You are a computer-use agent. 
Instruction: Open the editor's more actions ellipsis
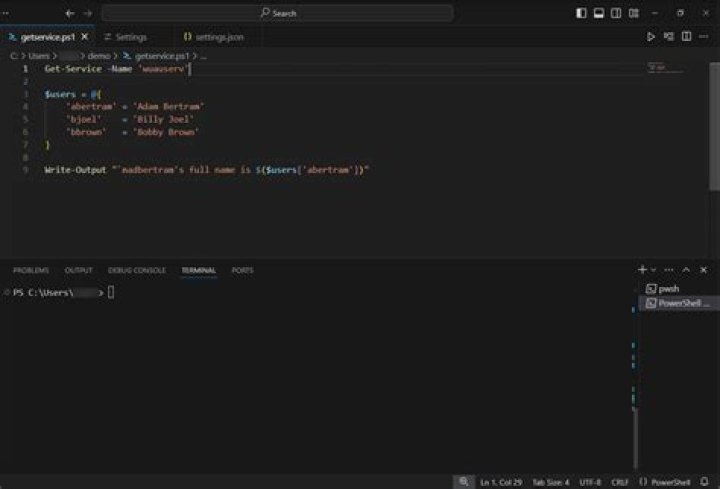704,37
